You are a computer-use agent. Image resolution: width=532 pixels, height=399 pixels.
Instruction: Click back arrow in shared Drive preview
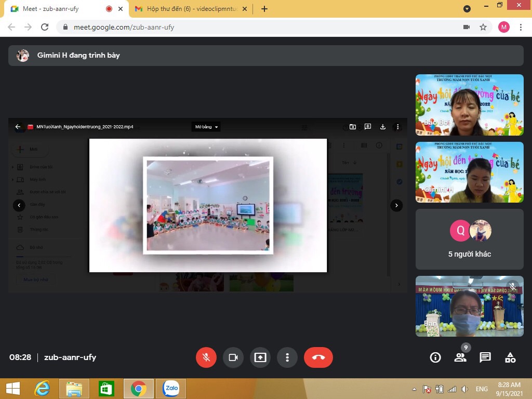[18, 127]
